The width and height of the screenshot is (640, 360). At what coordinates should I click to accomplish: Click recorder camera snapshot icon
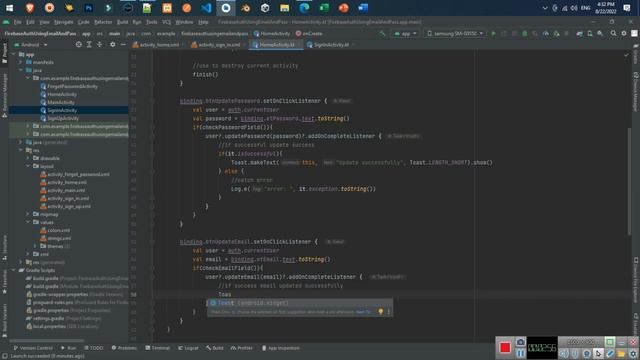tap(520, 342)
